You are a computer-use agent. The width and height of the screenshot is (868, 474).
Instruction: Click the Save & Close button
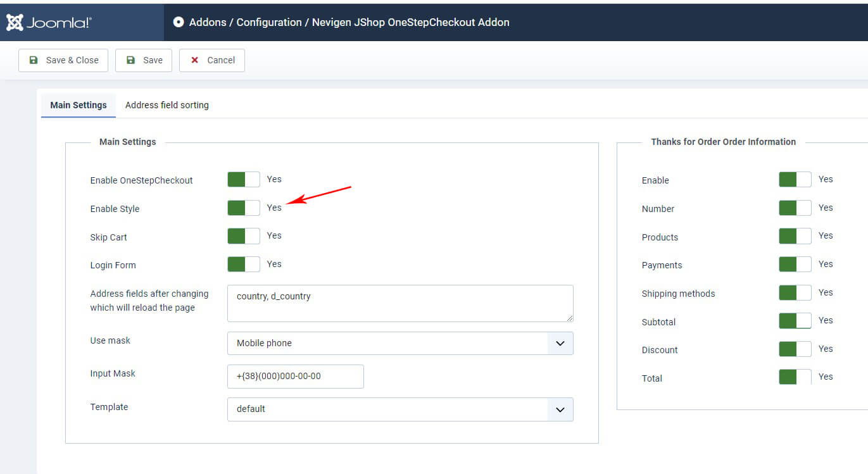[x=63, y=60]
